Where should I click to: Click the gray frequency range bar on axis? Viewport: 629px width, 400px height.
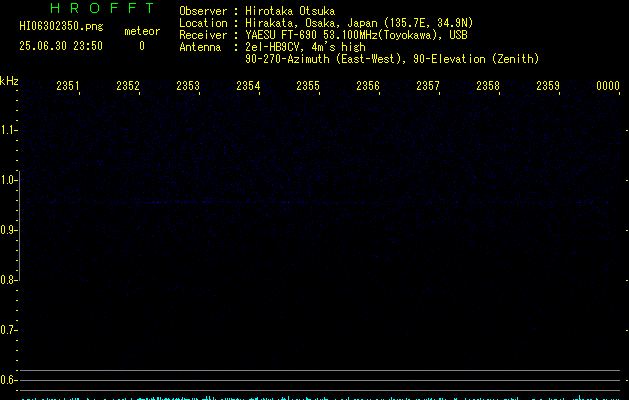click(x=19, y=226)
